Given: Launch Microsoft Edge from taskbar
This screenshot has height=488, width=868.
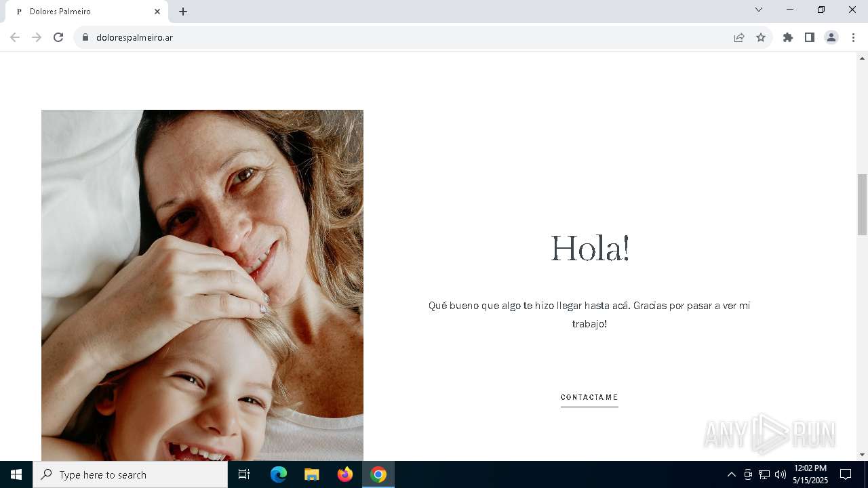Looking at the screenshot, I should pyautogui.click(x=279, y=474).
